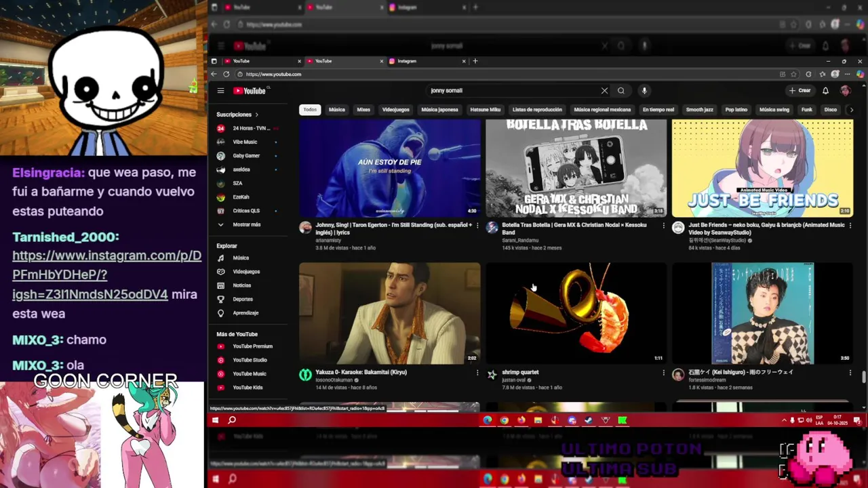Open more options for the Botella Tras Botella video
868x488 pixels.
[663, 225]
